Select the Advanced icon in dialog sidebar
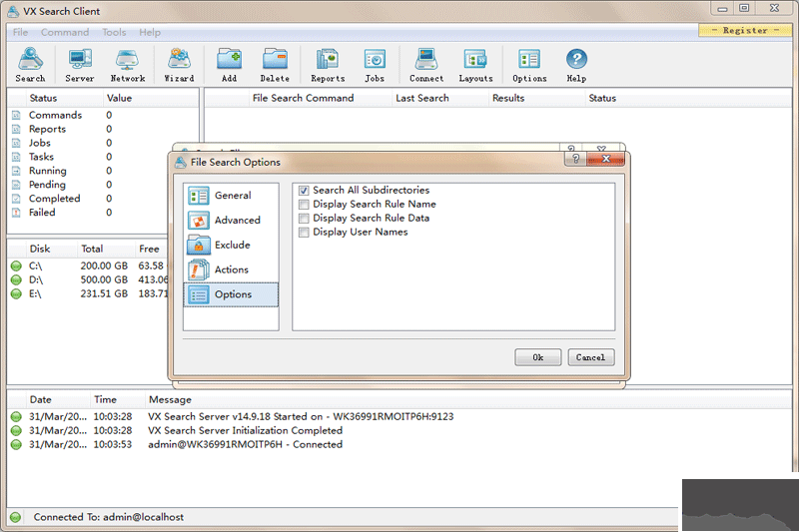 point(198,220)
